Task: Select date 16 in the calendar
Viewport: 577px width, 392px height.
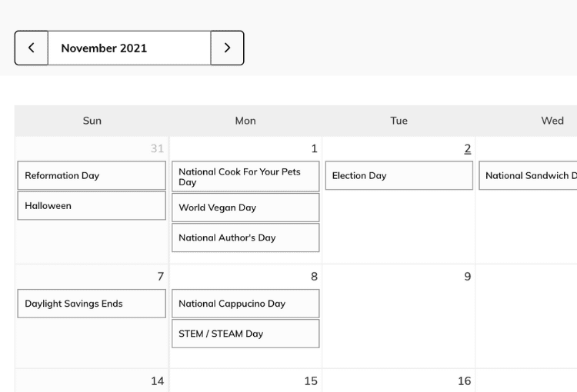Action: click(x=465, y=381)
